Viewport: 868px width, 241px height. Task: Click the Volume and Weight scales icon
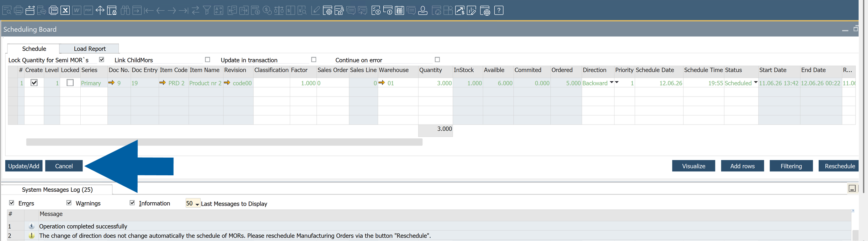point(279,11)
